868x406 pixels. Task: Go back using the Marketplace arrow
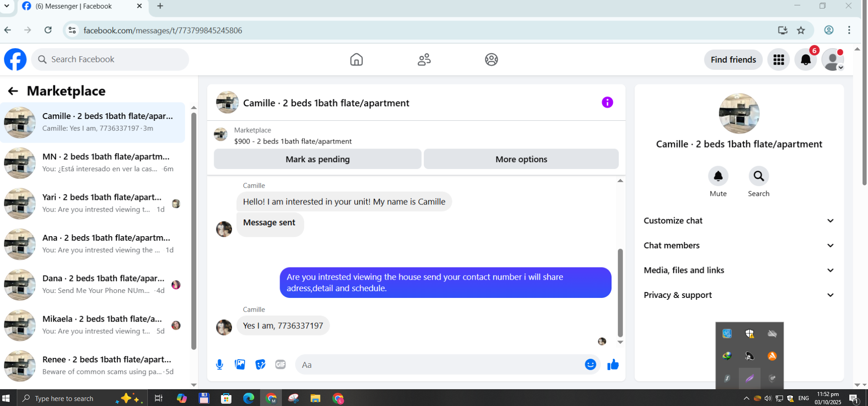pos(13,91)
